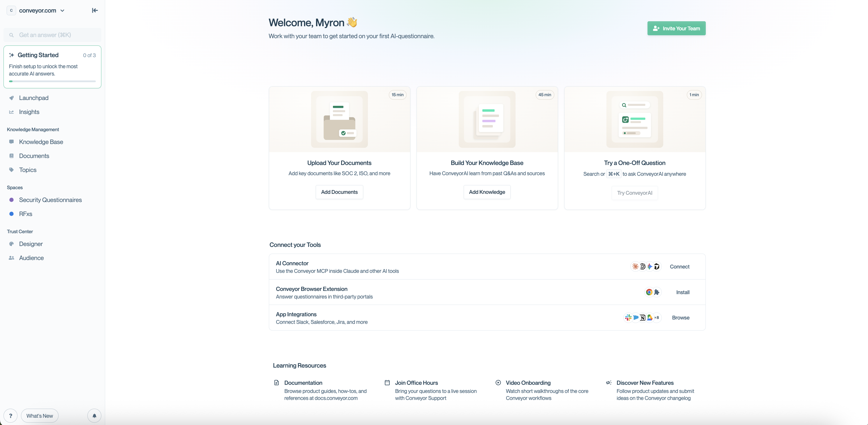Click the Invite Your Team button
This screenshot has width=868, height=425.
[x=676, y=28]
